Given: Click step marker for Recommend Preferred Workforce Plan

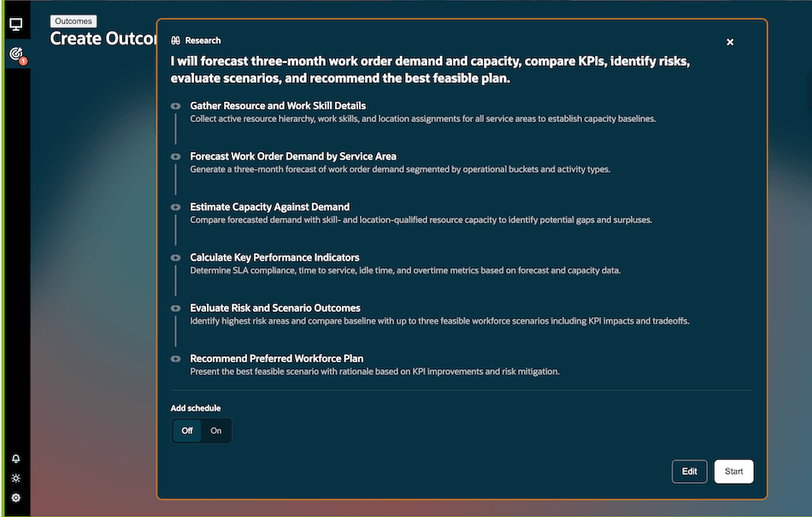Looking at the screenshot, I should [175, 359].
